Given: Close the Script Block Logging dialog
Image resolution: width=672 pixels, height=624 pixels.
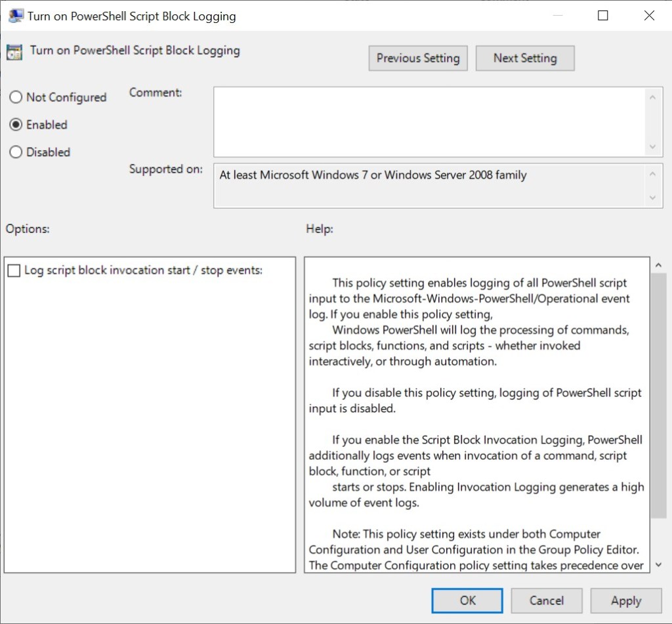Looking at the screenshot, I should pos(649,16).
